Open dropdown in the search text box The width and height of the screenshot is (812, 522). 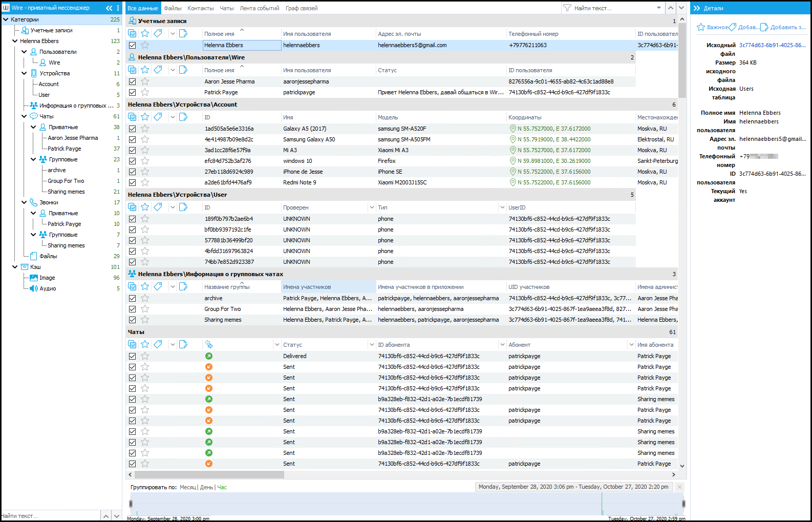pos(659,8)
